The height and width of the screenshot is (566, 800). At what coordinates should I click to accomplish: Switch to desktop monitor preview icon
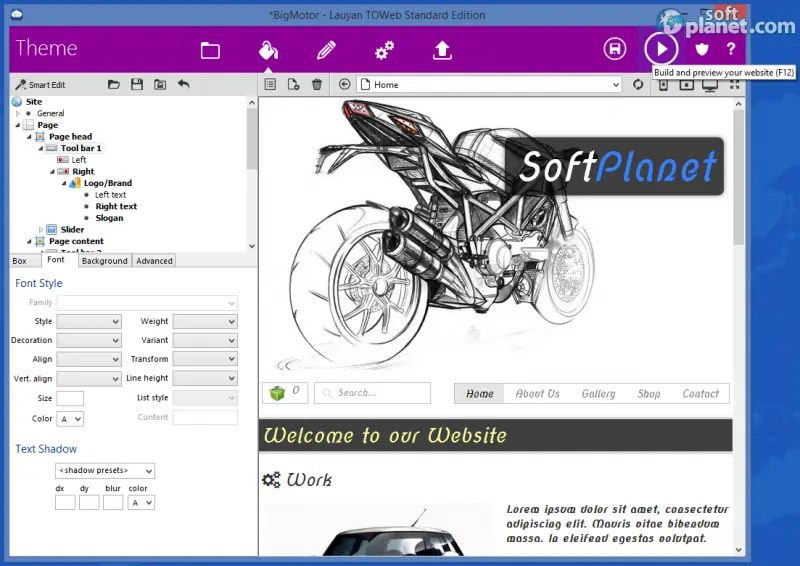(710, 86)
